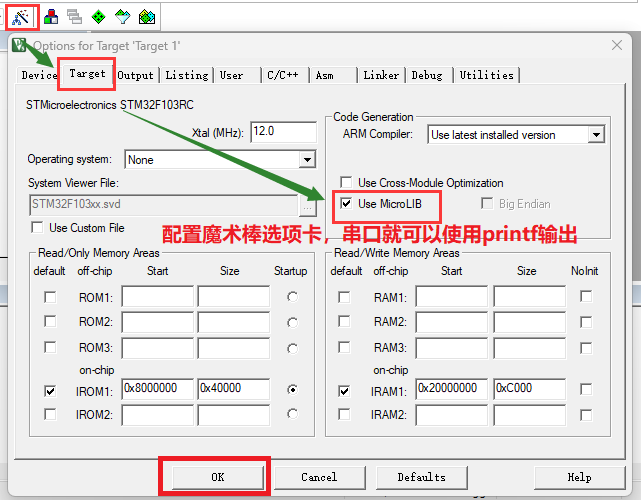Expand the ARM Compiler version dropdown
The width and height of the screenshot is (641, 500).
tap(596, 135)
